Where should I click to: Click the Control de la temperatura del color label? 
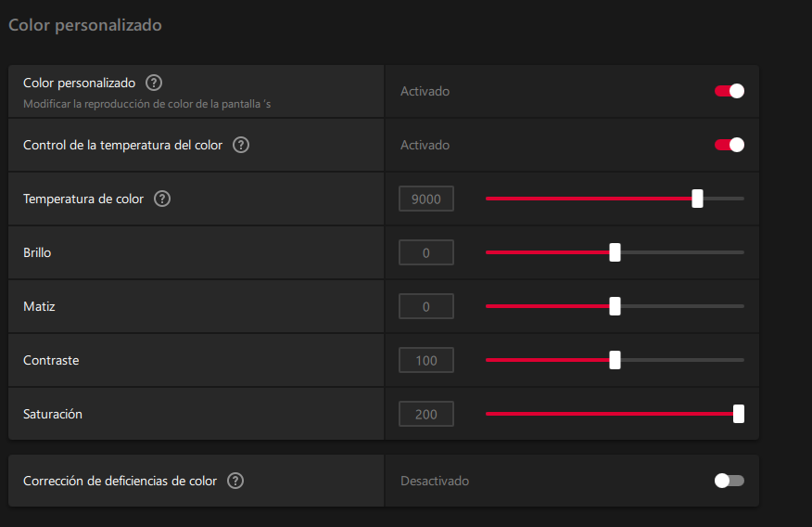pos(122,145)
